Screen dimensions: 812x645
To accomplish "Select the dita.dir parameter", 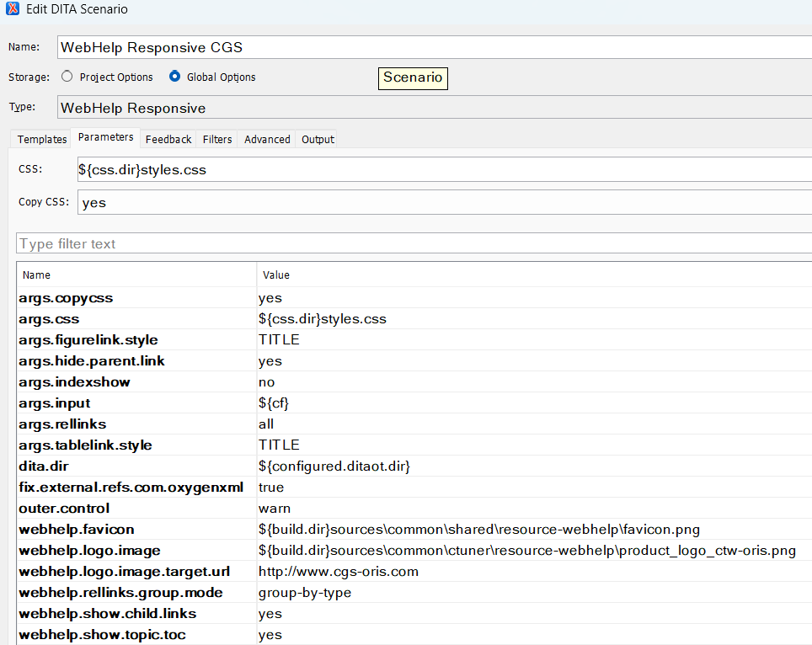I will pos(44,466).
